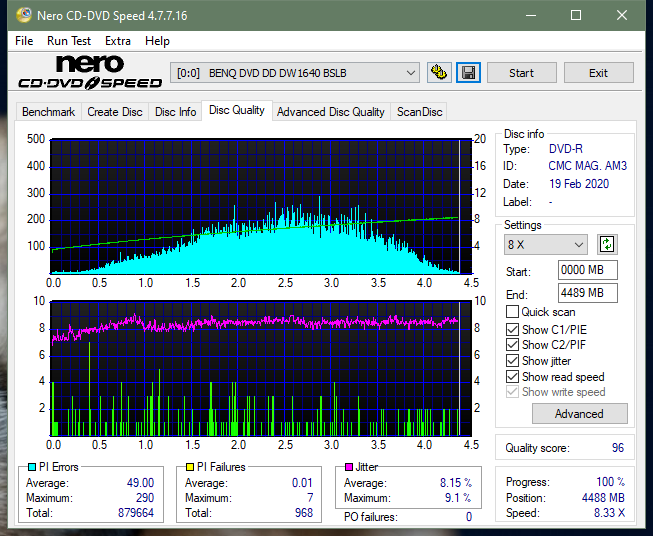Screen dimensions: 653x536
Task: Open the drive options icon
Action: click(x=439, y=73)
